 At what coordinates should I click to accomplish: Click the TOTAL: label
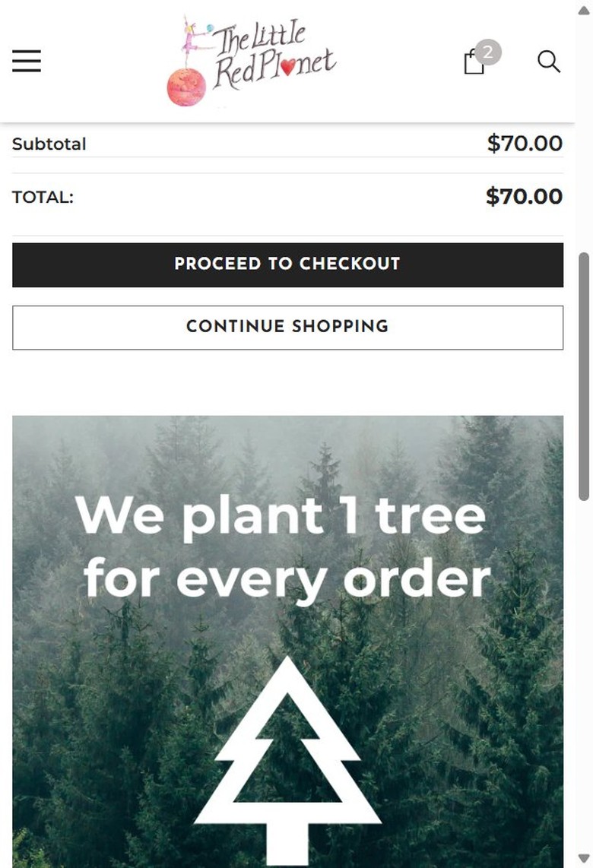(x=43, y=197)
